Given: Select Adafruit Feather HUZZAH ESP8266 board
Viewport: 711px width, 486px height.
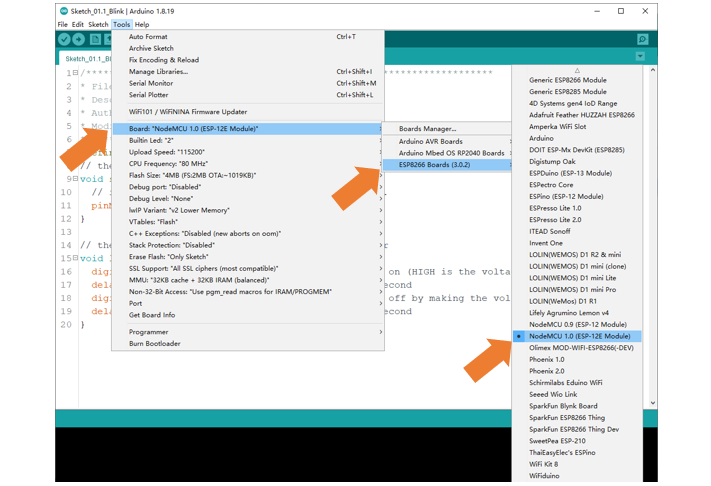Looking at the screenshot, I should (x=577, y=115).
